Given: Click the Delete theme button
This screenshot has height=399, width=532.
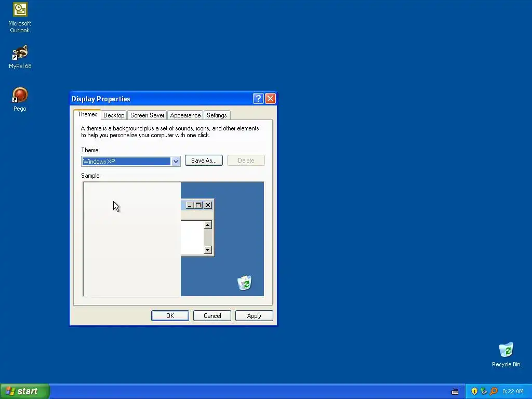Looking at the screenshot, I should click(x=246, y=161).
